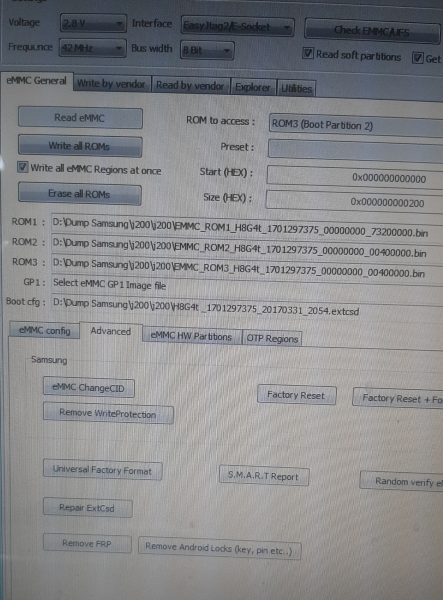Screen dimensions: 443x600
Task: Expand the Interface EasyJtag2/E-Socket dropdown
Action: 238,26
